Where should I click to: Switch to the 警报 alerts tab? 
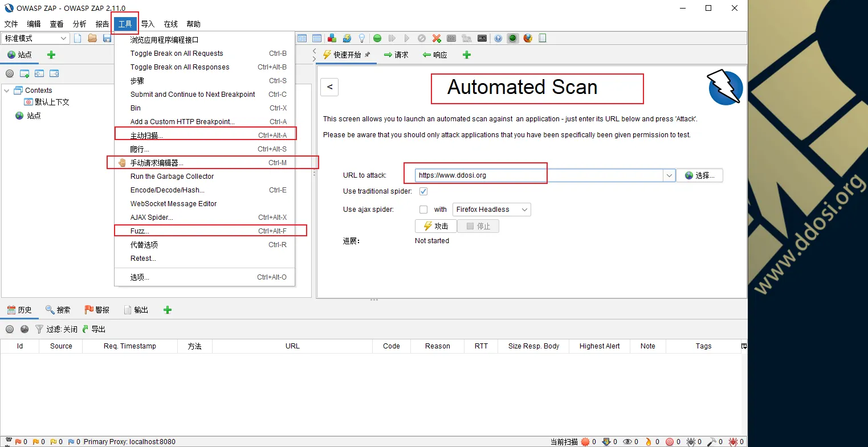coord(97,310)
